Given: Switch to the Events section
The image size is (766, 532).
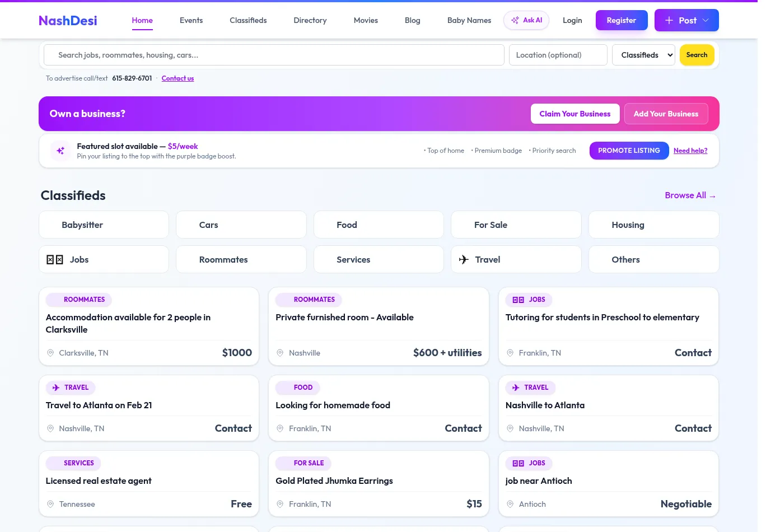Looking at the screenshot, I should point(191,20).
